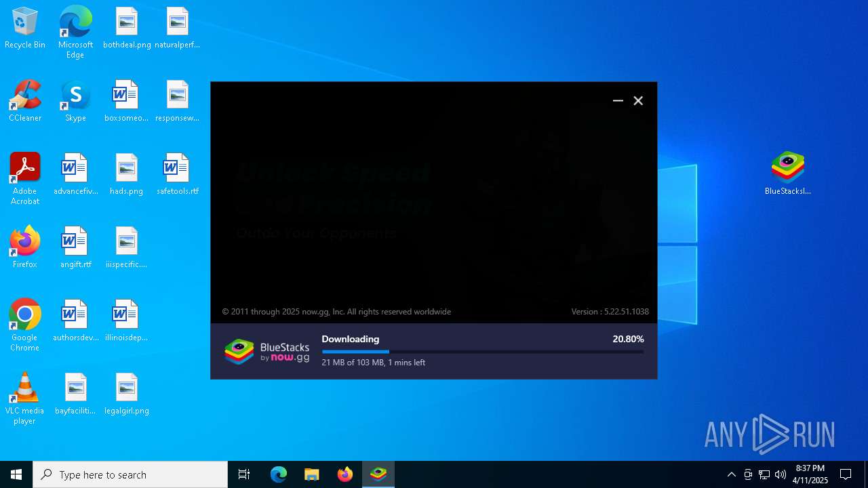
Task: Open Google Chrome desktop shortcut
Action: 25,325
